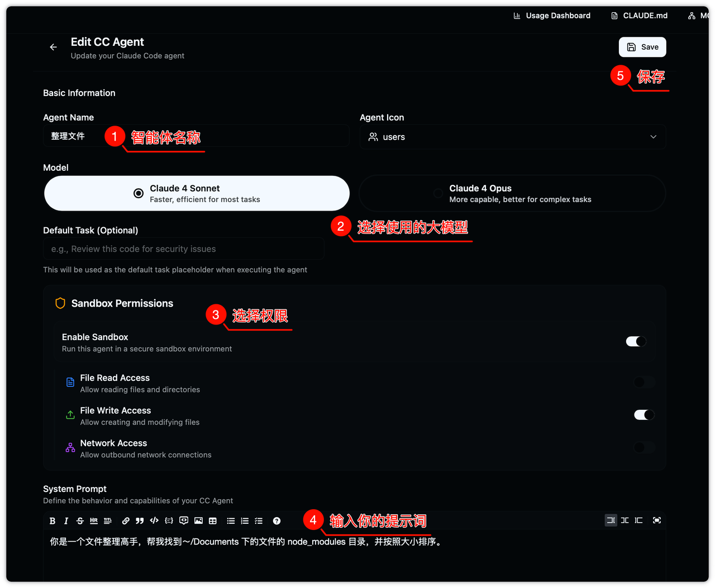Insert an image using the editor toolbar
The width and height of the screenshot is (715, 588).
pyautogui.click(x=198, y=521)
